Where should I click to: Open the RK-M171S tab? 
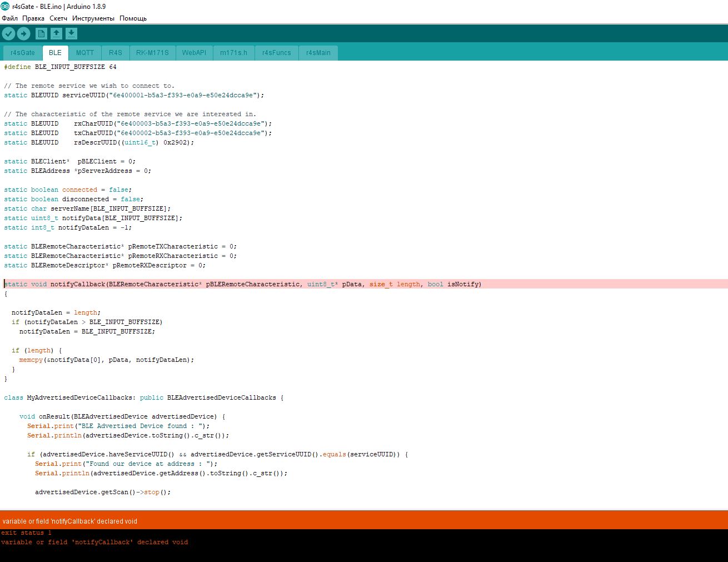tap(152, 53)
